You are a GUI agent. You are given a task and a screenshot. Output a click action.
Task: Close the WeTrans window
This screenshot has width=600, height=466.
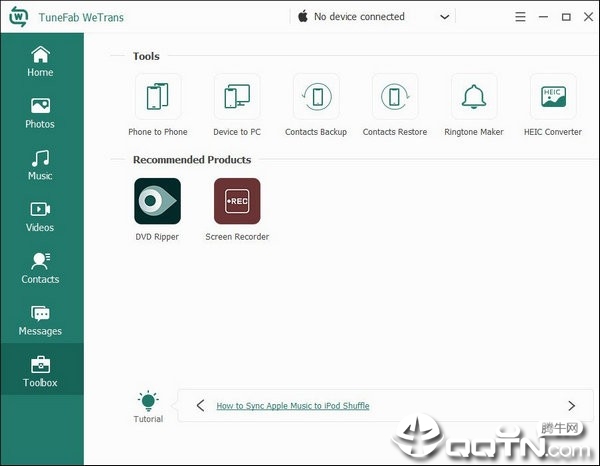click(x=588, y=17)
